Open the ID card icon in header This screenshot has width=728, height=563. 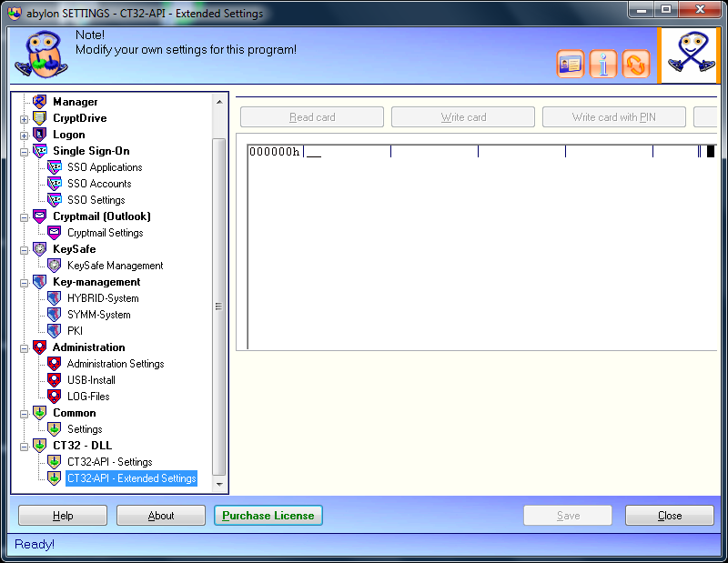(x=571, y=64)
